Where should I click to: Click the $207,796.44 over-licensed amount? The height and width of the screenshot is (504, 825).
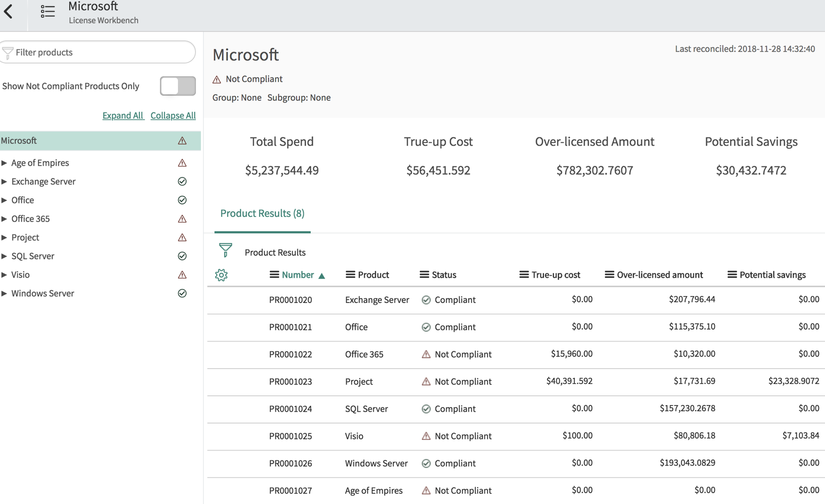tap(692, 299)
